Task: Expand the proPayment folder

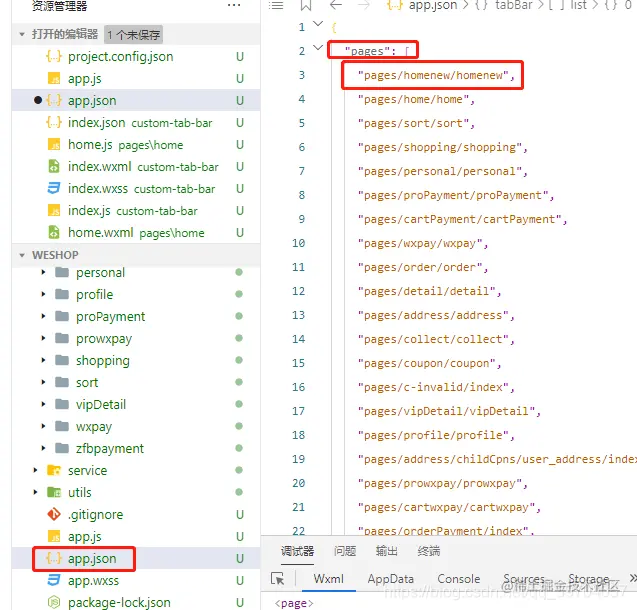Action: (43, 316)
